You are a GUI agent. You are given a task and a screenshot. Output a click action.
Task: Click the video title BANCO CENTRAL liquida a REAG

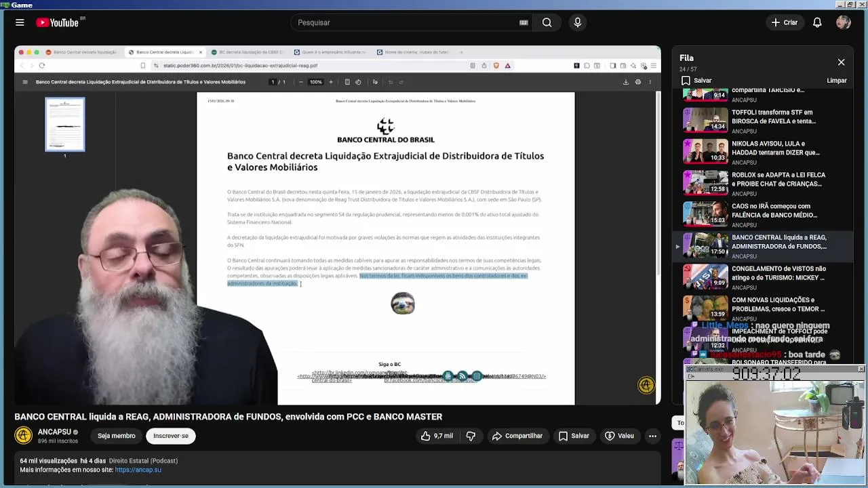(x=229, y=417)
